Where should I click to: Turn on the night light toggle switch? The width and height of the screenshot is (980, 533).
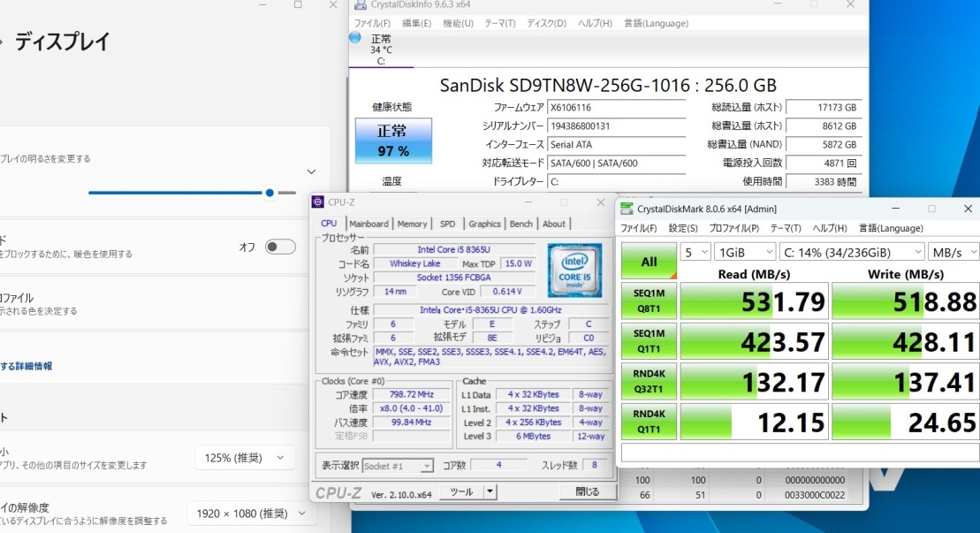click(280, 247)
